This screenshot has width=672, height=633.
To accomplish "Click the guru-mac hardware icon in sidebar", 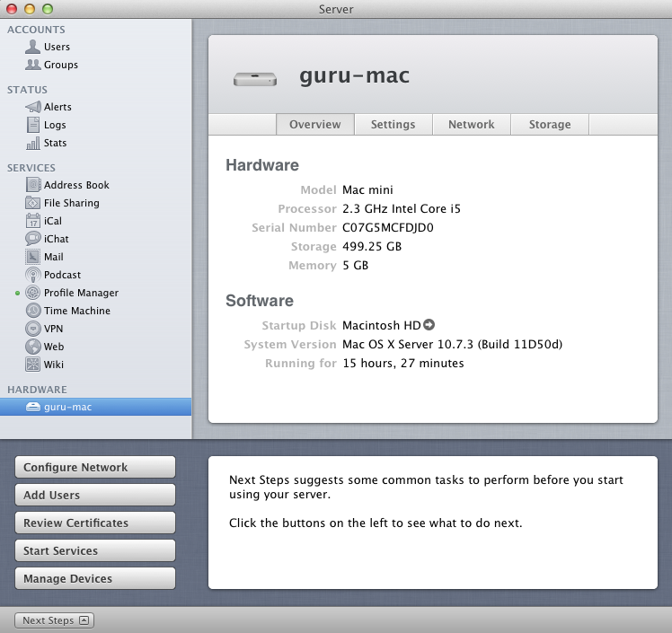I will coord(33,407).
